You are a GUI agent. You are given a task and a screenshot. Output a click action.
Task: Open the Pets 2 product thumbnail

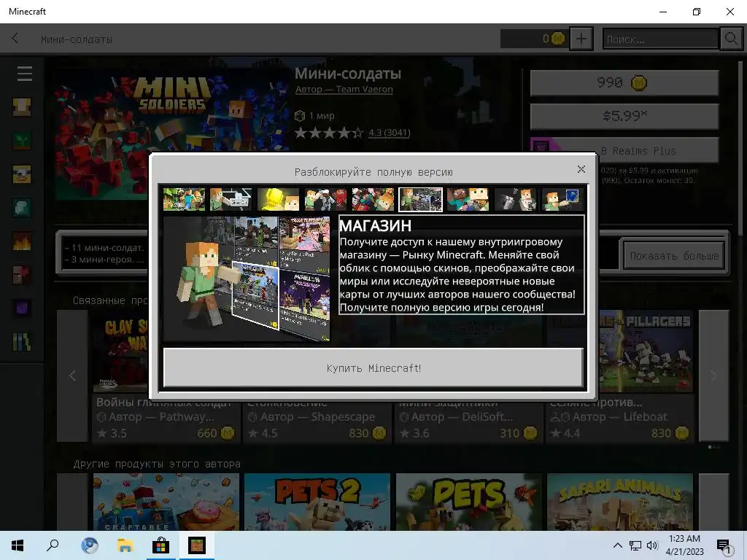[x=317, y=502]
